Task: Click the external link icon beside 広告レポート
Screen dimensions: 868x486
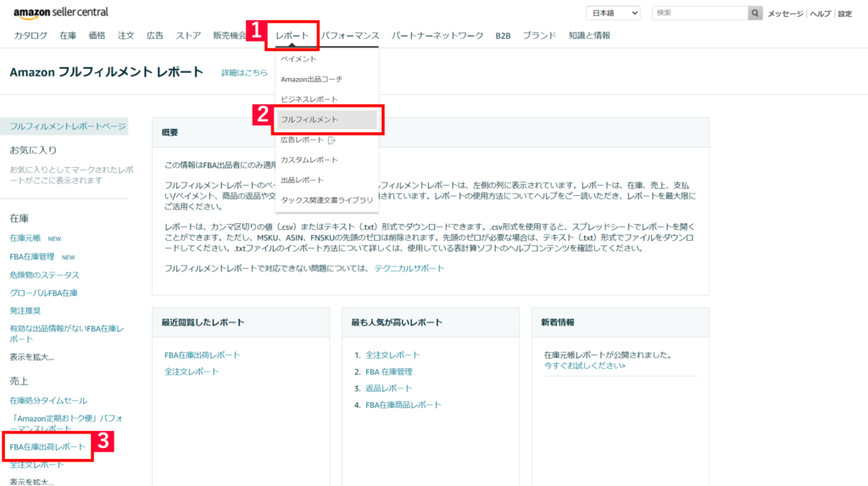Action: point(331,140)
